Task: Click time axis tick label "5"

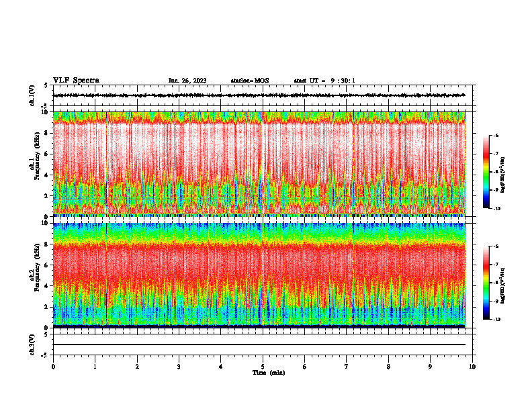Action: [x=263, y=367]
